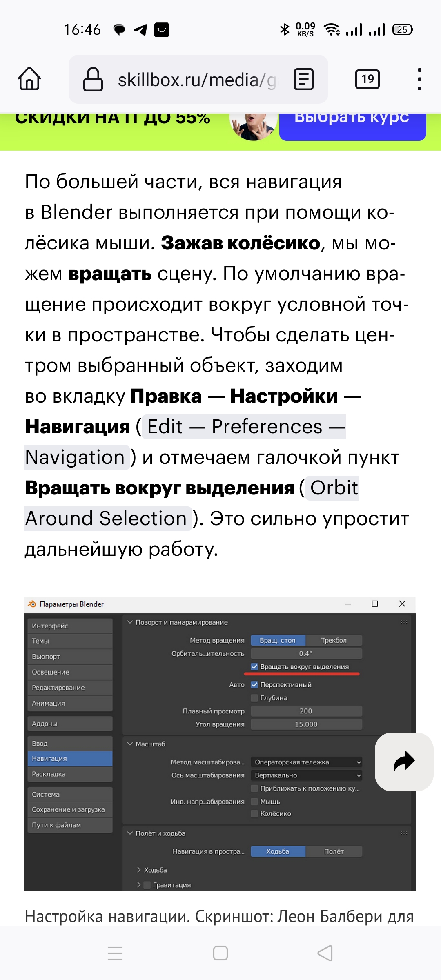Open the Система preferences tab

(70, 795)
